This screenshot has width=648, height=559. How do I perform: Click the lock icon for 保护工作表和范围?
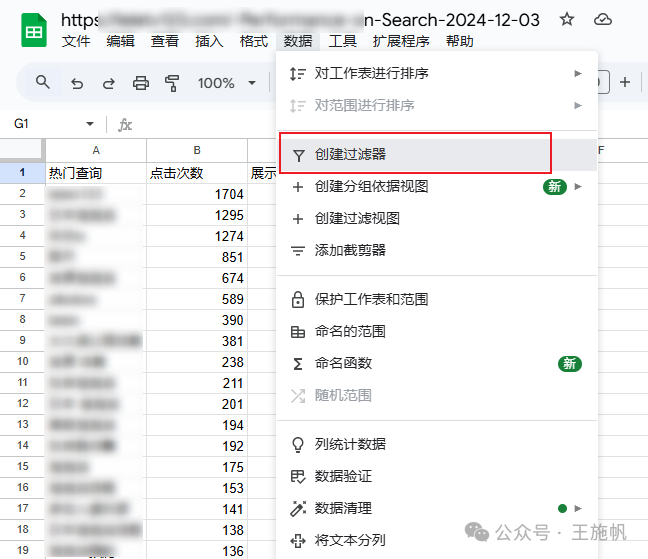click(x=298, y=300)
